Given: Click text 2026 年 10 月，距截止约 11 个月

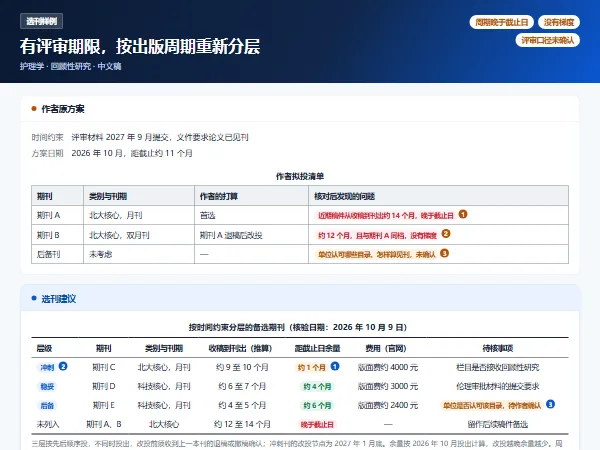Looking at the screenshot, I should (132, 153).
